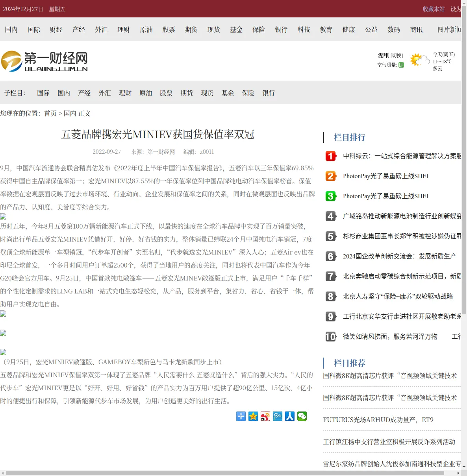Viewport: 467px width, 476px height.
Task: Open ranked article 2024国企改革创新交流会
Action: [399, 256]
